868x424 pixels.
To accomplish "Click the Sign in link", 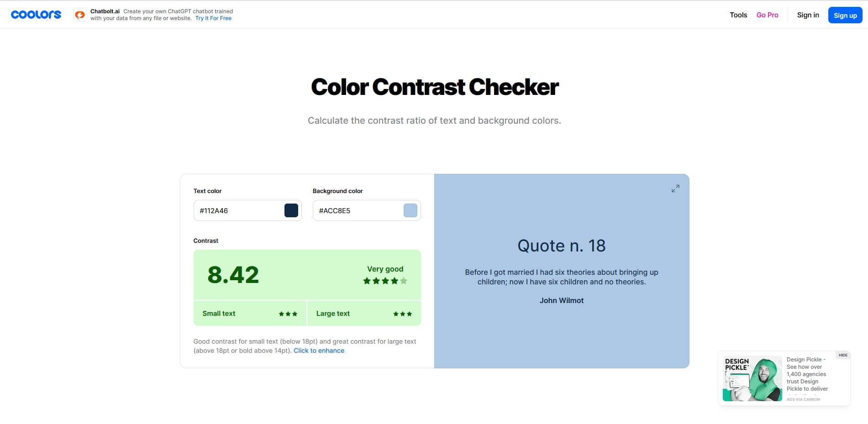I will (x=808, y=15).
